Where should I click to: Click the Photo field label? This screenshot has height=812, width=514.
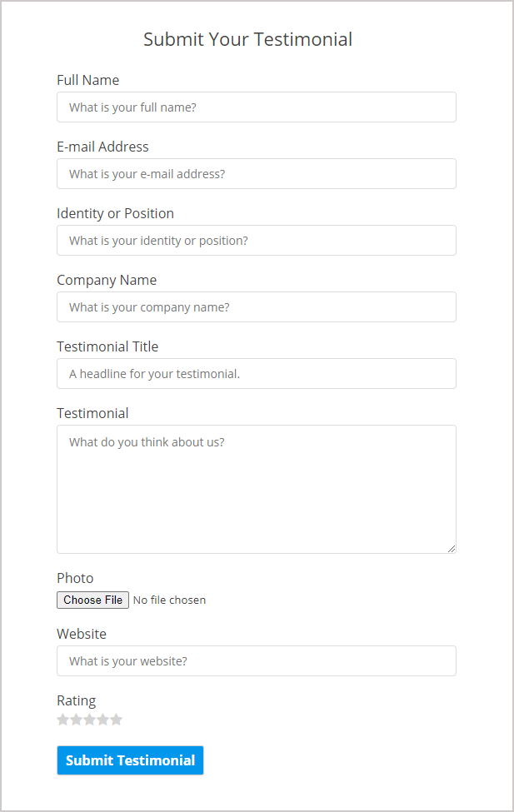75,578
